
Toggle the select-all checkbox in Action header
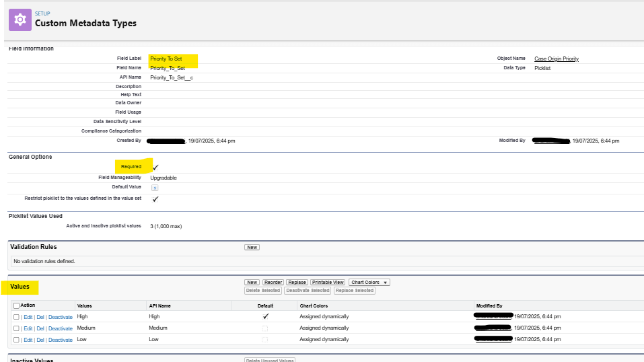pyautogui.click(x=17, y=305)
